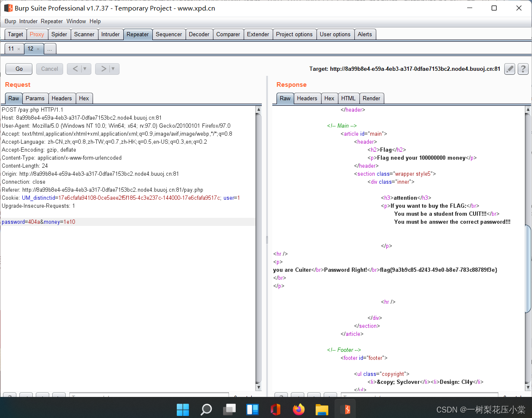Open the back-history dropdown arrow
Viewport: 532px width, 418px height.
point(85,69)
